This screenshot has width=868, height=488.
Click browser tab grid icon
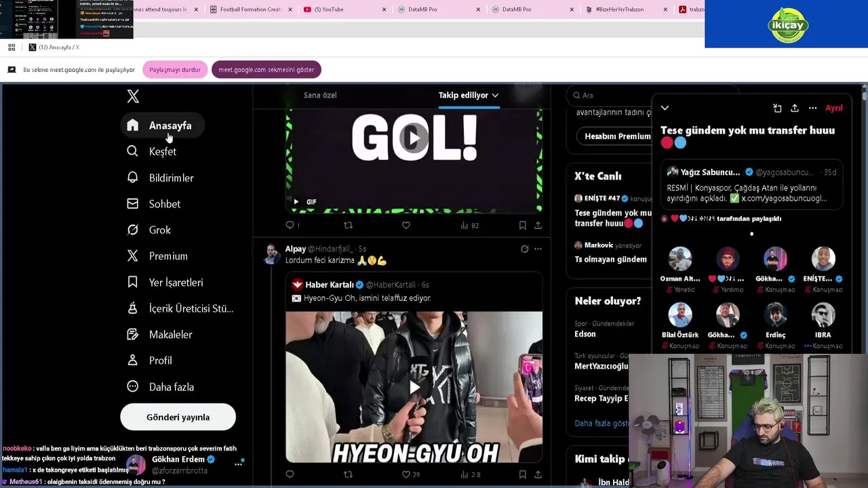click(12, 47)
